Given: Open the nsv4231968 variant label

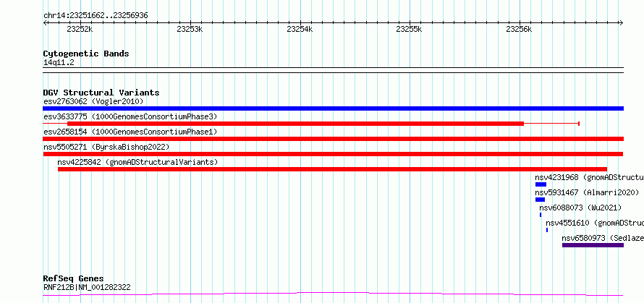Looking at the screenshot, I should pos(590,177).
